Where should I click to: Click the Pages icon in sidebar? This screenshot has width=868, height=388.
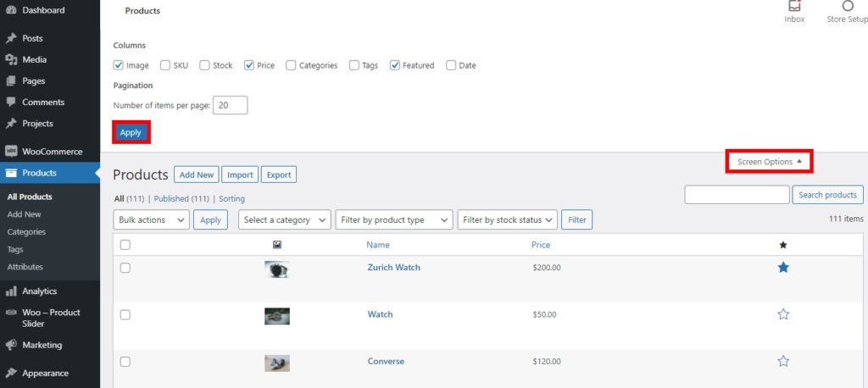coord(11,80)
